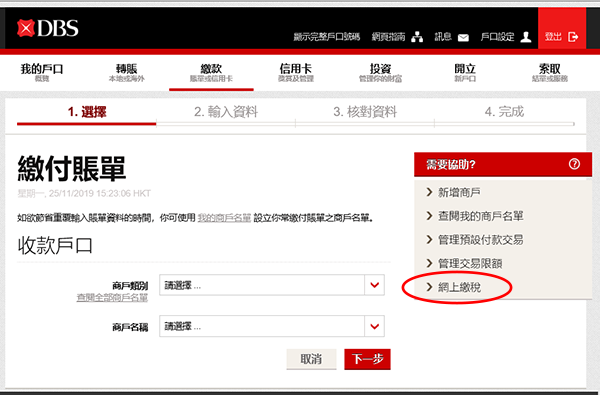Click the chevron beside 管理預設付款交易
The height and width of the screenshot is (395, 600).
click(429, 240)
